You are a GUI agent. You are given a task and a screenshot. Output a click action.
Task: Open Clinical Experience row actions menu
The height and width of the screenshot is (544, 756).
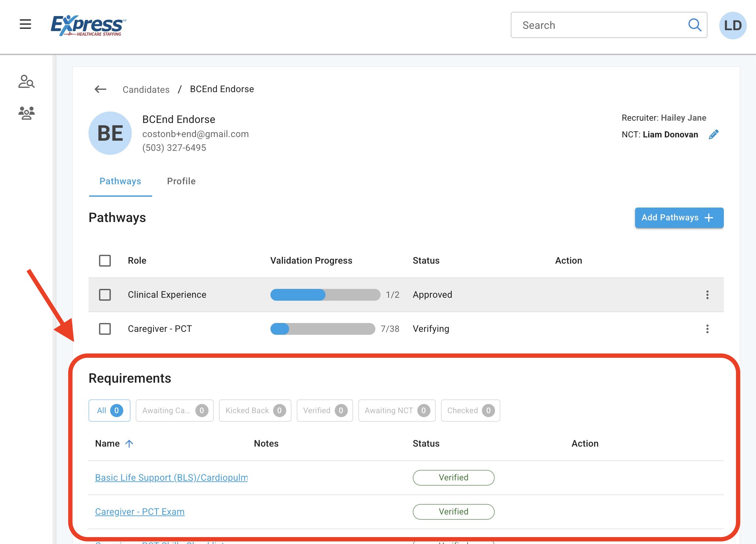[x=707, y=295]
